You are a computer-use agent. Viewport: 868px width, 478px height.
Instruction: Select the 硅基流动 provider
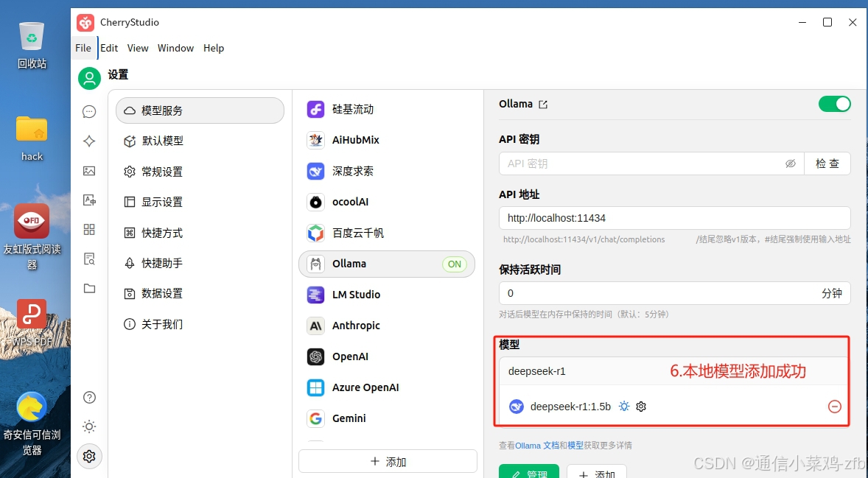[386, 110]
